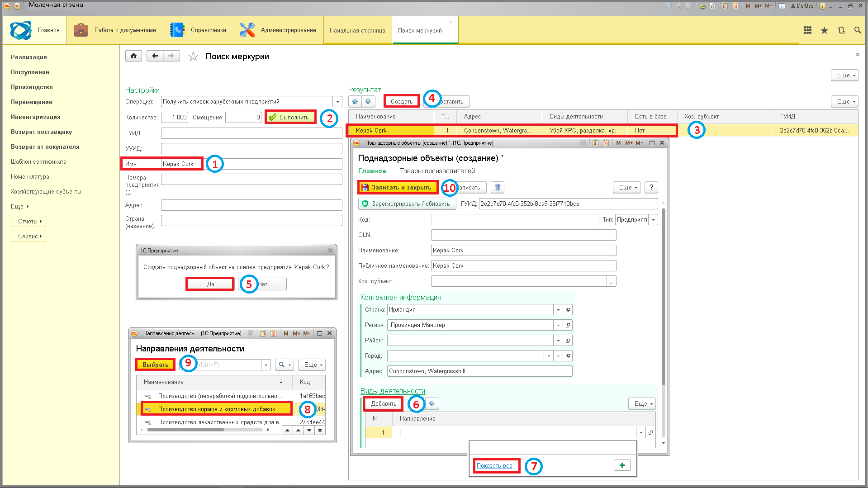
Task: Confirm dialog with Да button
Action: click(x=210, y=284)
